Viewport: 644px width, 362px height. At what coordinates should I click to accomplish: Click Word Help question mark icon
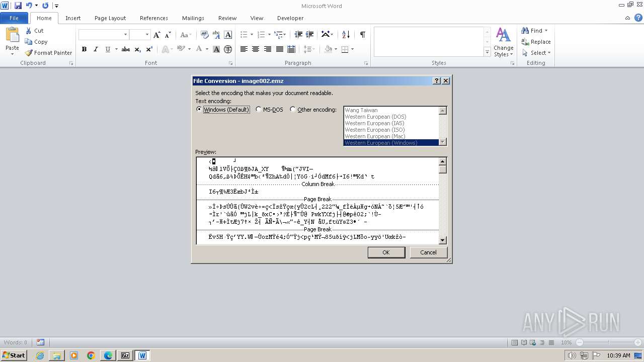[637, 18]
